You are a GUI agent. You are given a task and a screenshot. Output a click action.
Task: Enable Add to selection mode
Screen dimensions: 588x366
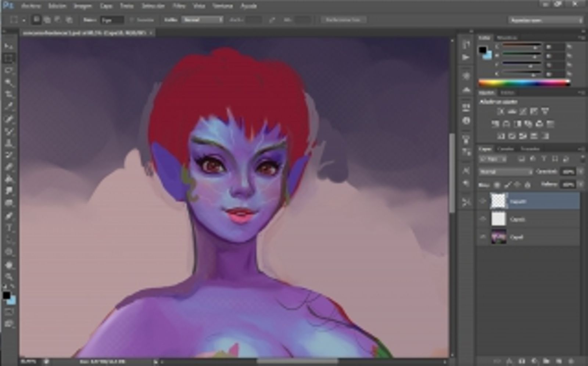tap(47, 20)
